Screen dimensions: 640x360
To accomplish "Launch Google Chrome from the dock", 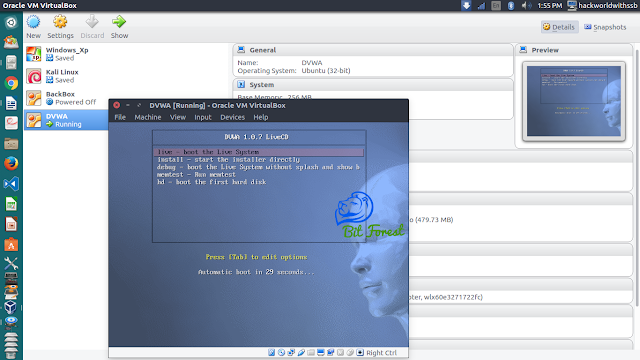I will 11,83.
